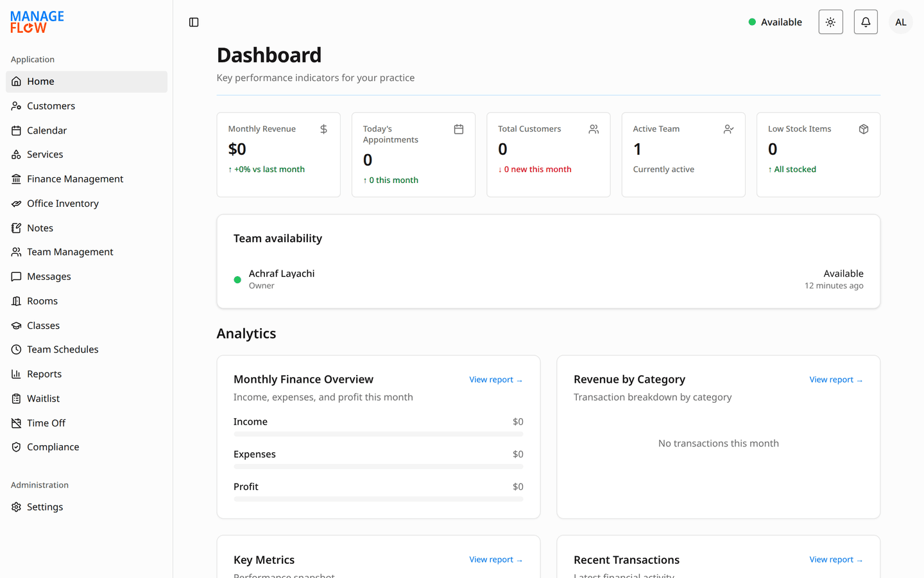Click the Calendar icon in sidebar
The width and height of the screenshot is (924, 578).
(x=16, y=130)
